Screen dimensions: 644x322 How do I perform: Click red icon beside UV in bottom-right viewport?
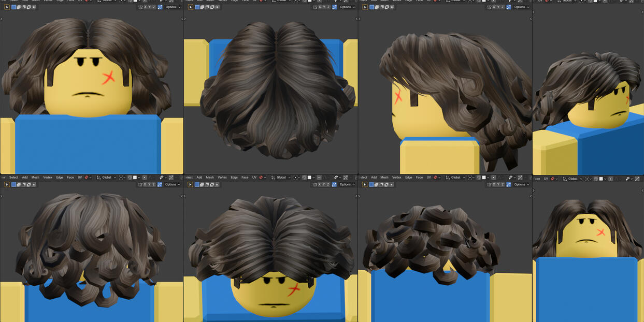coord(552,179)
